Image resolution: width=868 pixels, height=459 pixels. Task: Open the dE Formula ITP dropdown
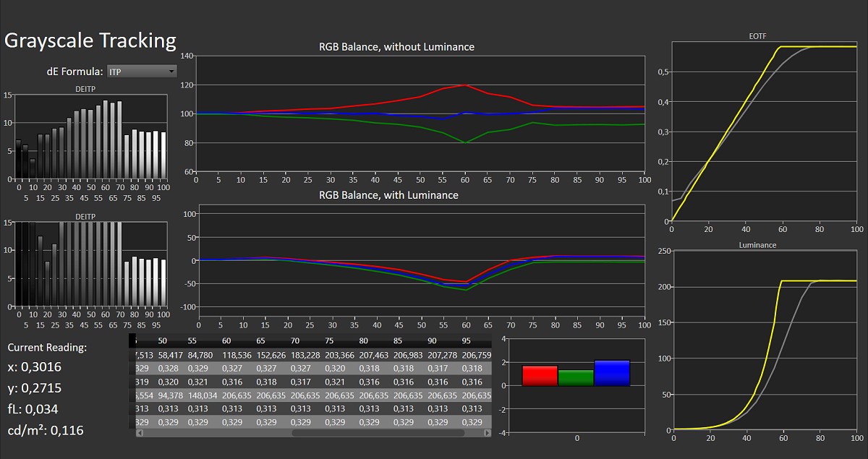tap(141, 72)
